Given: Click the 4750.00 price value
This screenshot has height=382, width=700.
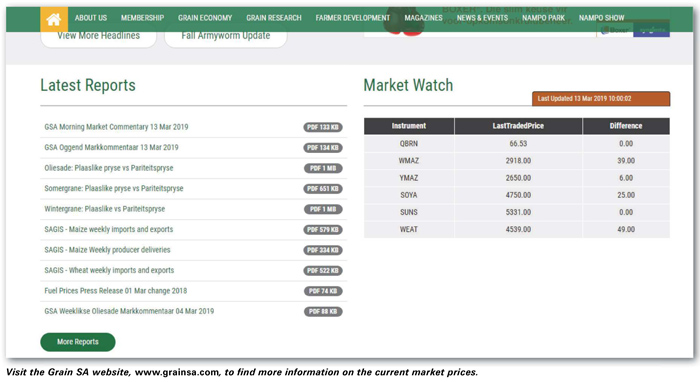Looking at the screenshot, I should coord(518,195).
